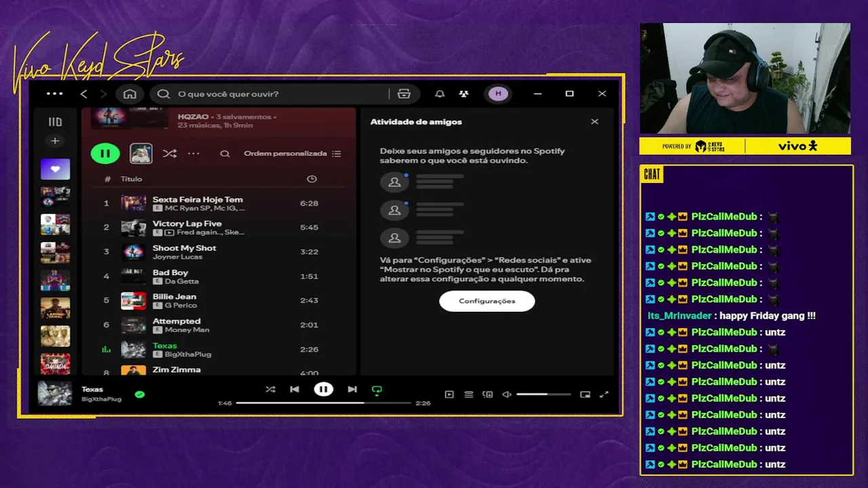Open the playlist picture thumbnail button
Screen dimensions: 868x488
141,153
